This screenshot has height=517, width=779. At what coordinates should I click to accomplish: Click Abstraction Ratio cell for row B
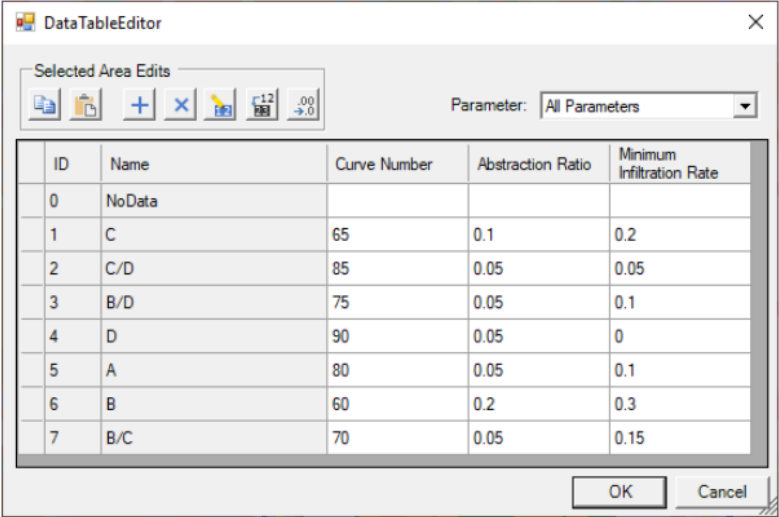tap(538, 405)
